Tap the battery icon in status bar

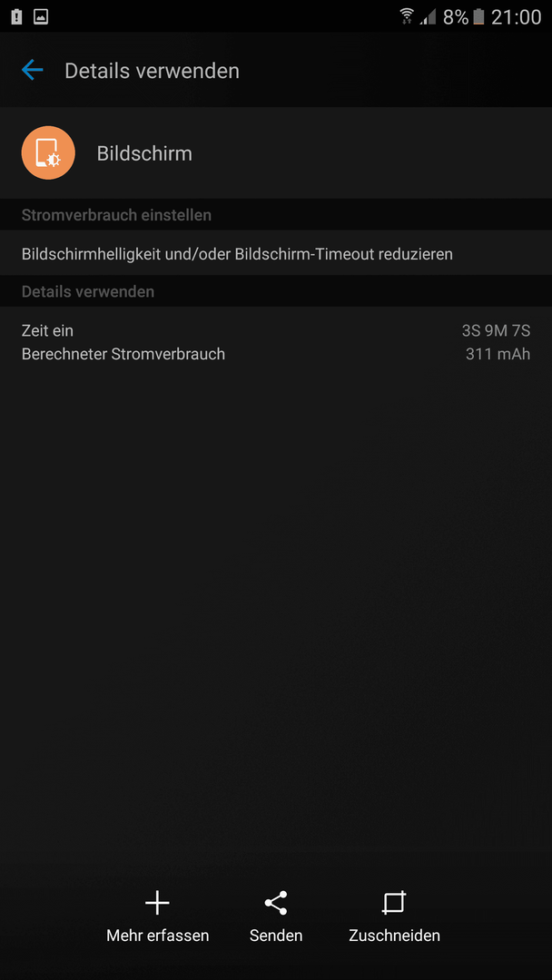[x=478, y=16]
